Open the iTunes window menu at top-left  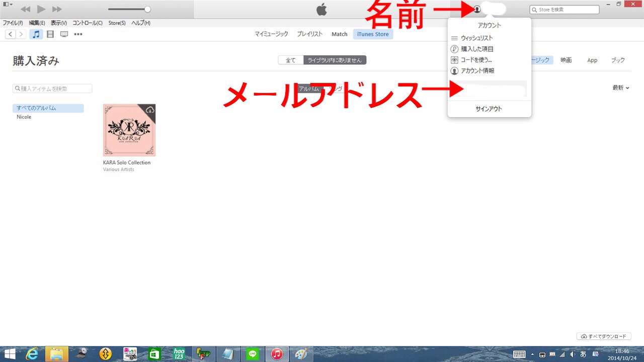point(8,4)
